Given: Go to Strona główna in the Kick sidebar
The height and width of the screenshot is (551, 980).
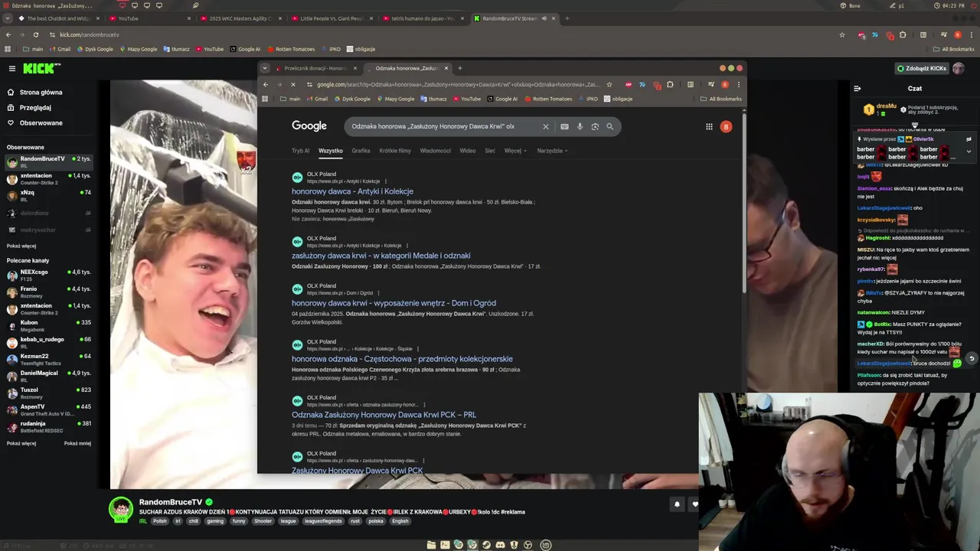Looking at the screenshot, I should [x=41, y=92].
